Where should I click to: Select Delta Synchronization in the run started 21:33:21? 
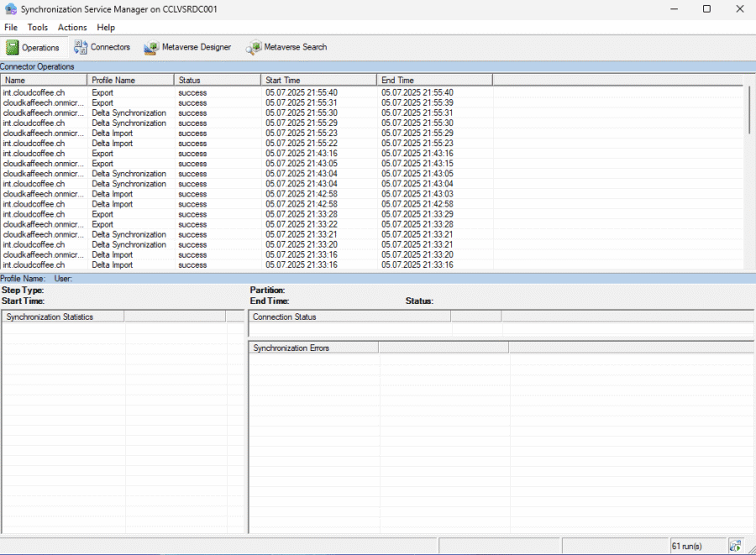click(x=129, y=234)
